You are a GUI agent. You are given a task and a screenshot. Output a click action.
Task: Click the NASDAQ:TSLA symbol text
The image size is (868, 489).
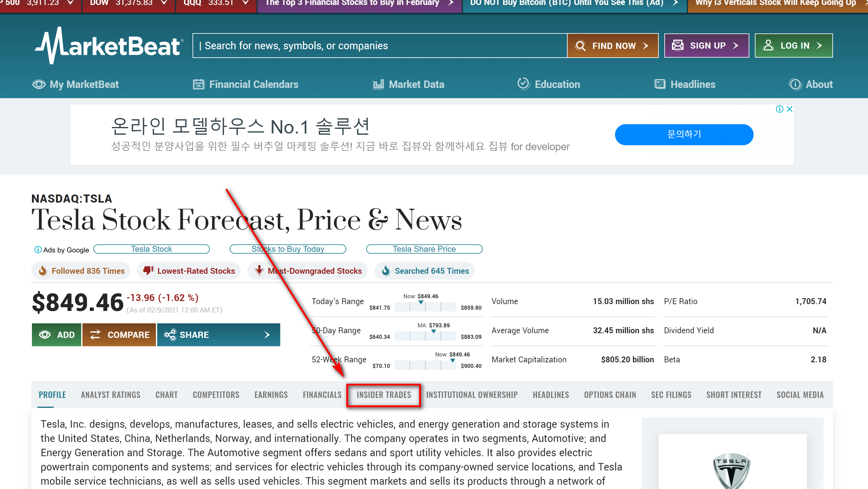tap(72, 199)
